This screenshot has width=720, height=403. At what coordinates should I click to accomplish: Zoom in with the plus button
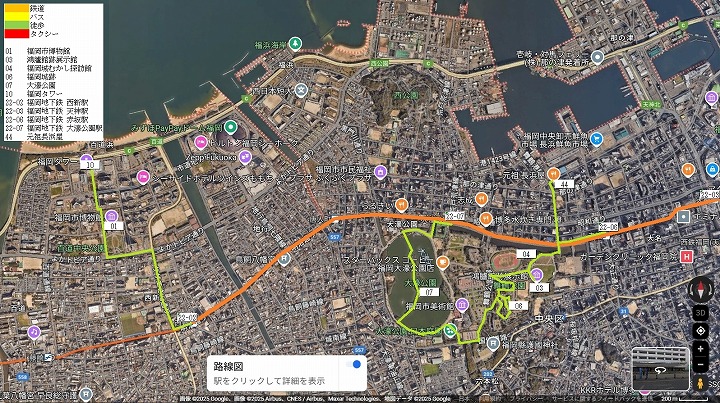[700, 349]
